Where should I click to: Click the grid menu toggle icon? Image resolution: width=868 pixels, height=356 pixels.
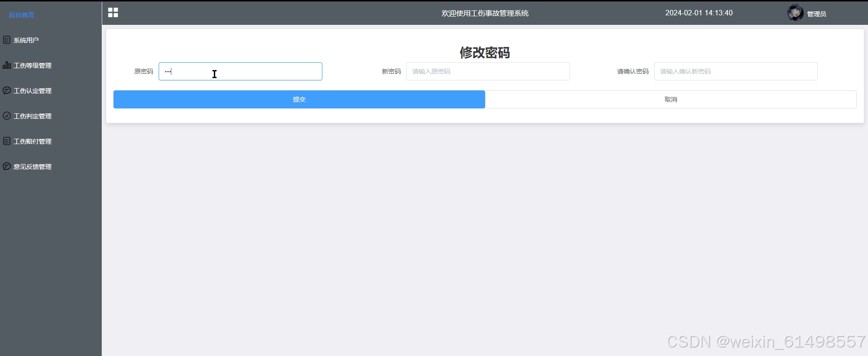tap(113, 13)
